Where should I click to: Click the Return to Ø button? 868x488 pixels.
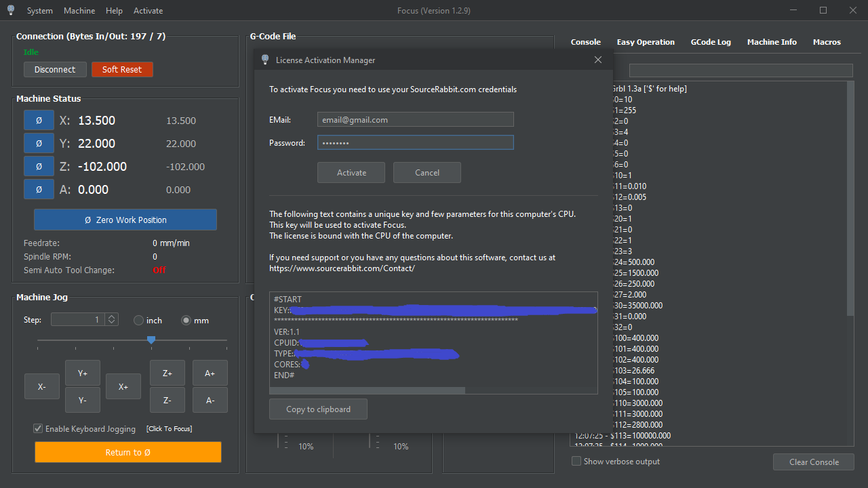click(x=128, y=452)
